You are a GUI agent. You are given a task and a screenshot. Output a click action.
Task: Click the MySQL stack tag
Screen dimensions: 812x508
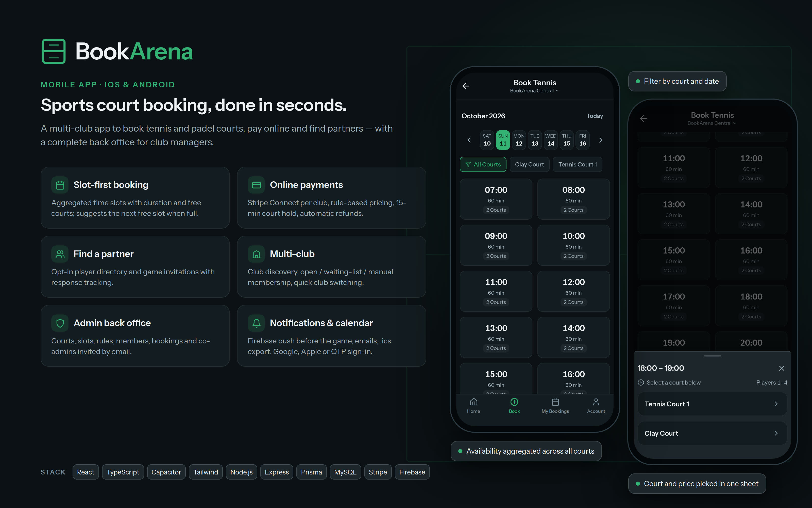click(345, 472)
